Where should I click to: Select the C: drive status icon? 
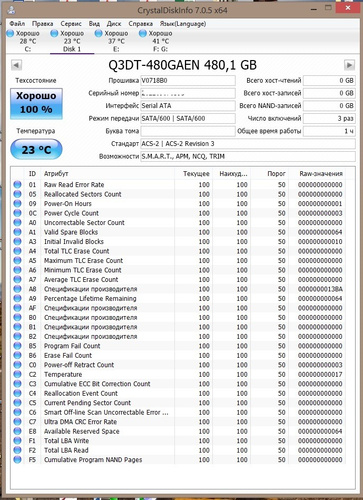(x=10, y=33)
